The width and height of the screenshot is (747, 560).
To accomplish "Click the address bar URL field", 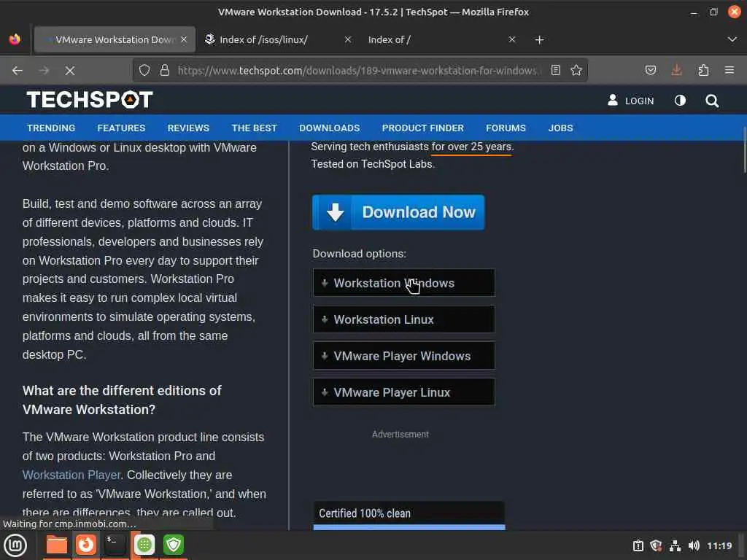I will point(359,71).
